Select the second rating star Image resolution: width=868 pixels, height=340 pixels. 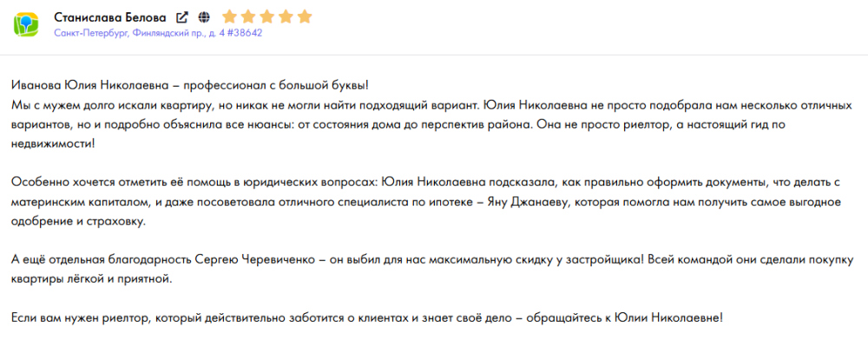[248, 16]
